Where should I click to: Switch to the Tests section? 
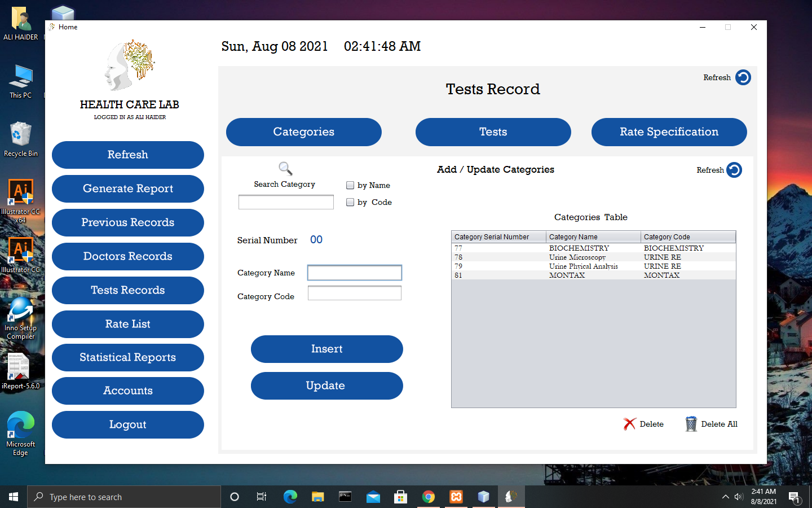[x=493, y=132]
